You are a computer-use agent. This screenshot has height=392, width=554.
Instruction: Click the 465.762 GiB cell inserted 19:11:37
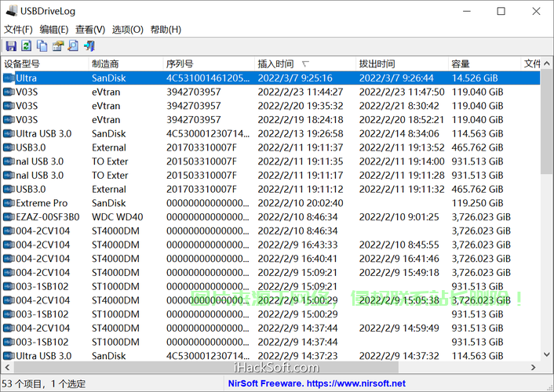(x=477, y=147)
